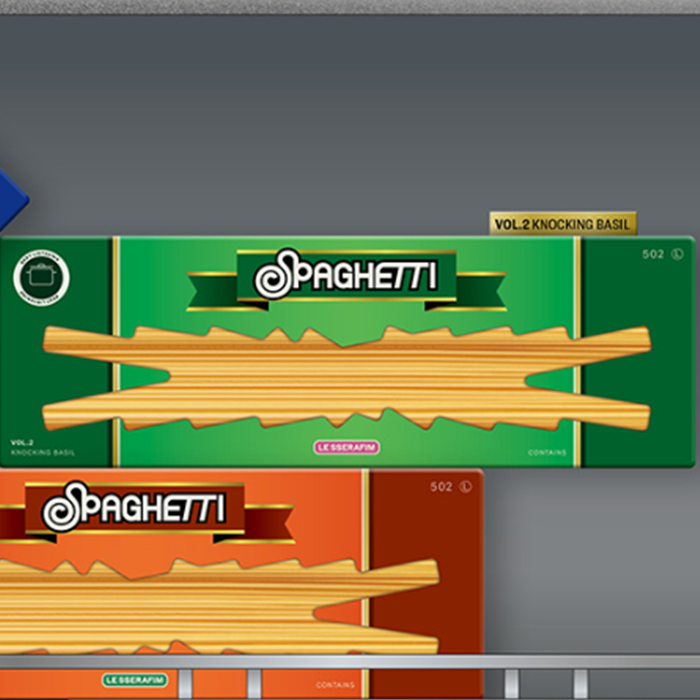The height and width of the screenshot is (700, 700).
Task: Click the pink LE SSERAFIM label
Action: tap(346, 447)
